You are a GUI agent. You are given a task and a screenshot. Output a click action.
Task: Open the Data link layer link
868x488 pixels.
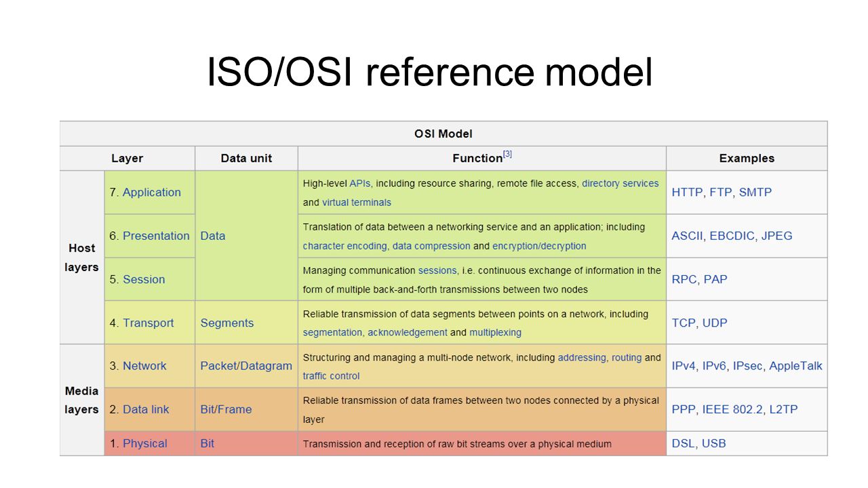[146, 409]
